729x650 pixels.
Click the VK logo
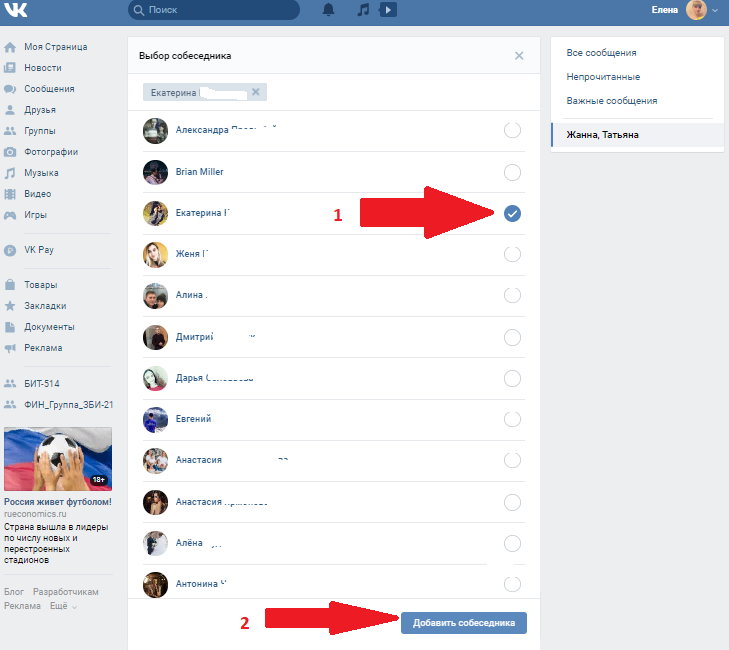15,10
